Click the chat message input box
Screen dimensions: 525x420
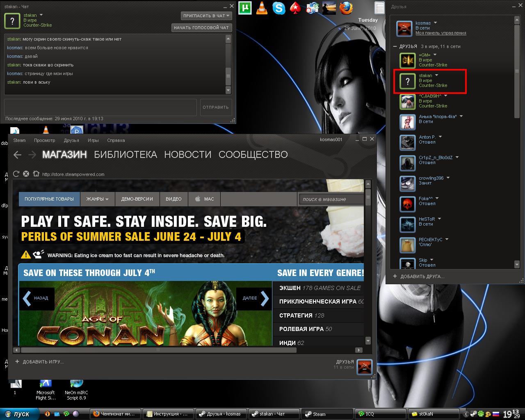click(x=101, y=107)
